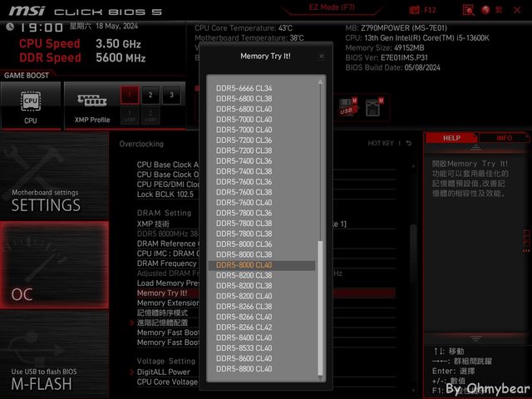
Task: Select XMP profile 3
Action: 171,95
